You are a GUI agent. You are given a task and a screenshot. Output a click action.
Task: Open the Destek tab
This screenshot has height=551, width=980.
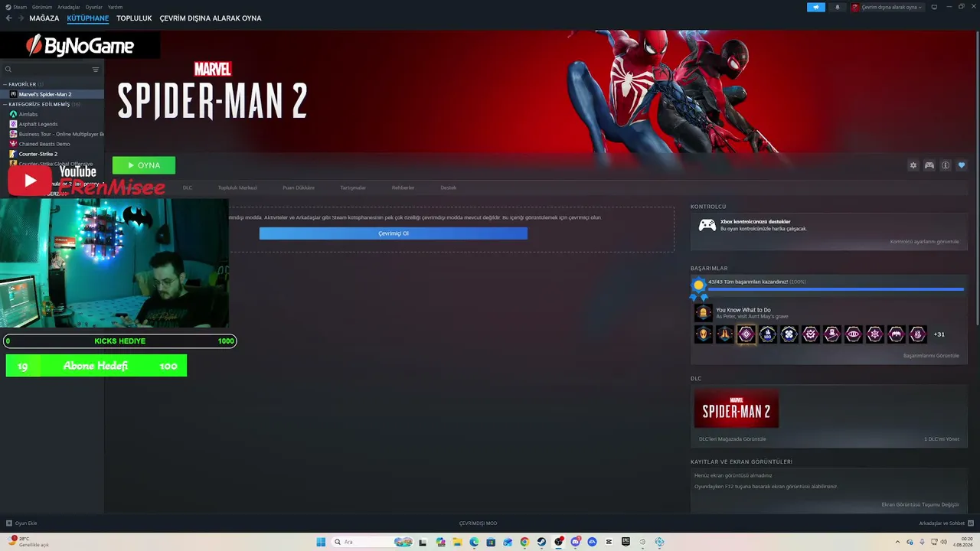click(448, 187)
